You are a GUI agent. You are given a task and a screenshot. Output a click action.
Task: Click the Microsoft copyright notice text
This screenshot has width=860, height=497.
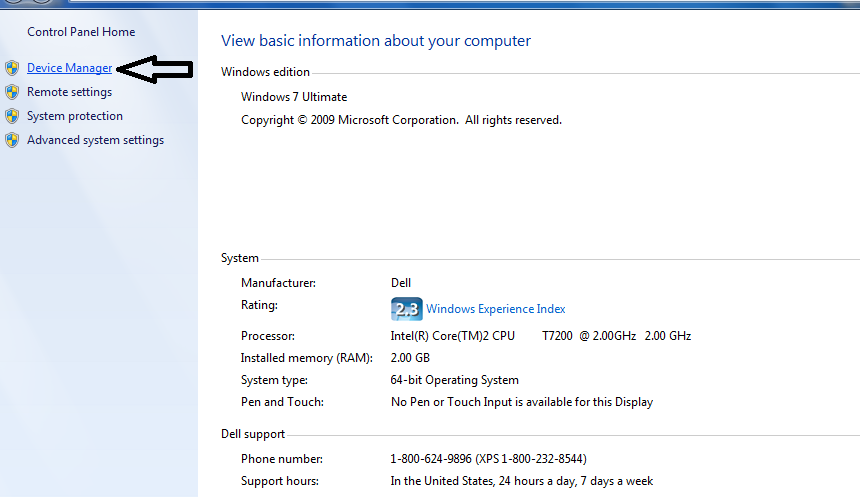tap(401, 120)
